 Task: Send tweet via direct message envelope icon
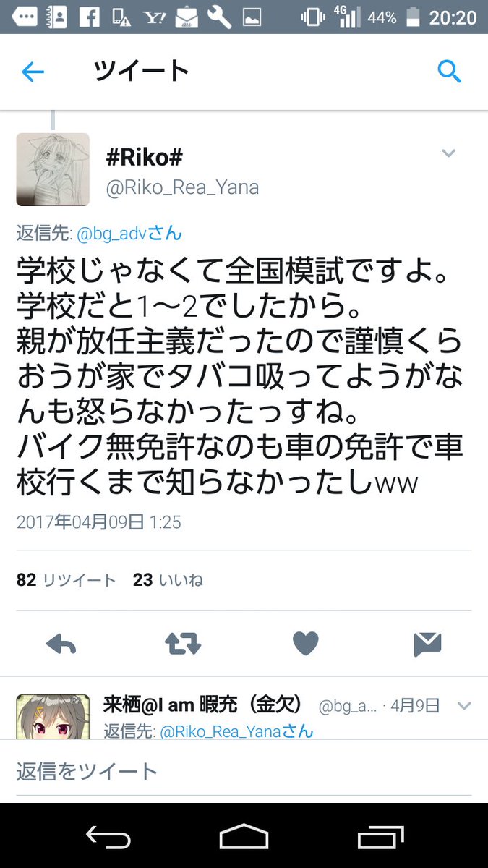pos(428,644)
